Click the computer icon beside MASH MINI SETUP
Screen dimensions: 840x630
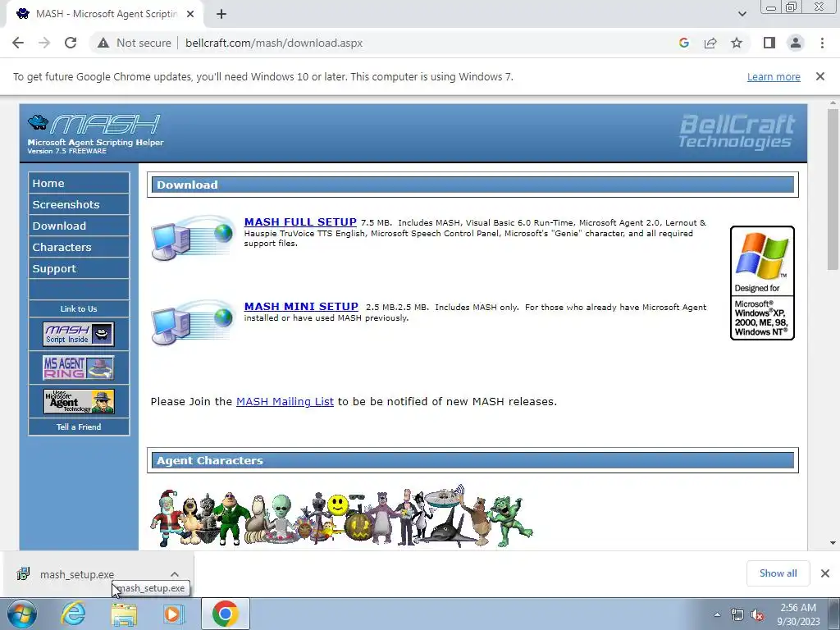pyautogui.click(x=193, y=322)
